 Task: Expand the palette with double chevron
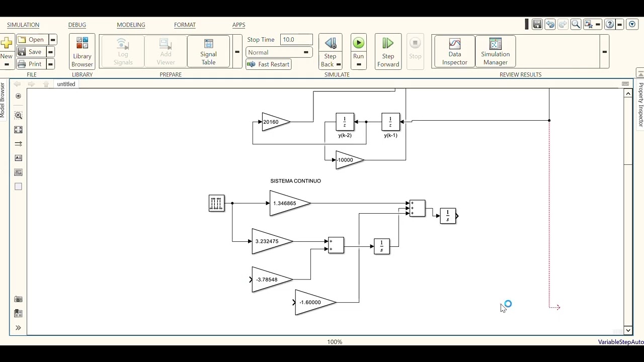tap(19, 328)
